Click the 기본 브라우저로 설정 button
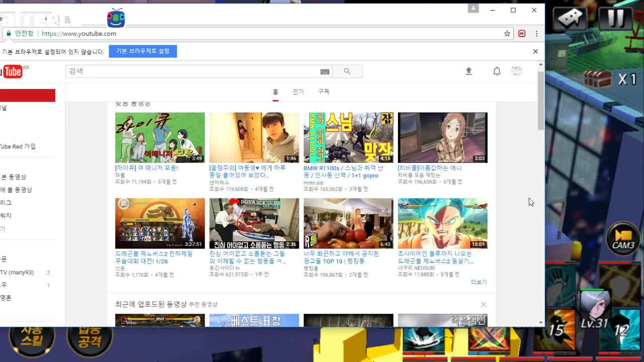 coord(142,51)
